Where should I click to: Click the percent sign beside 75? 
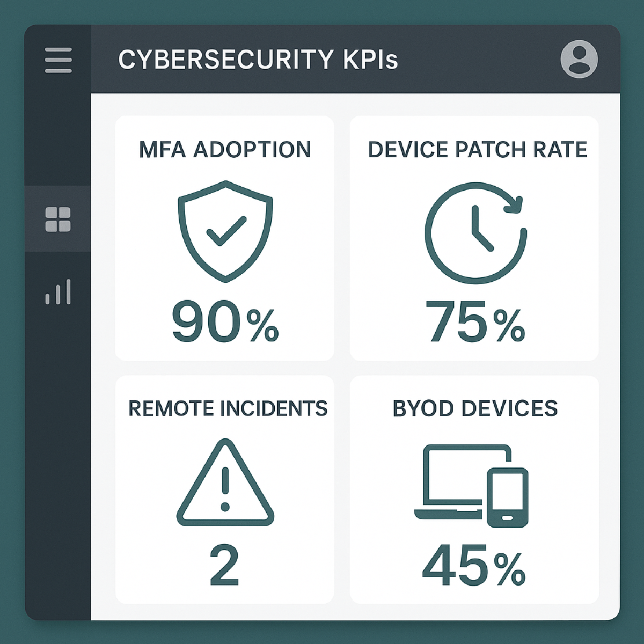(x=509, y=325)
